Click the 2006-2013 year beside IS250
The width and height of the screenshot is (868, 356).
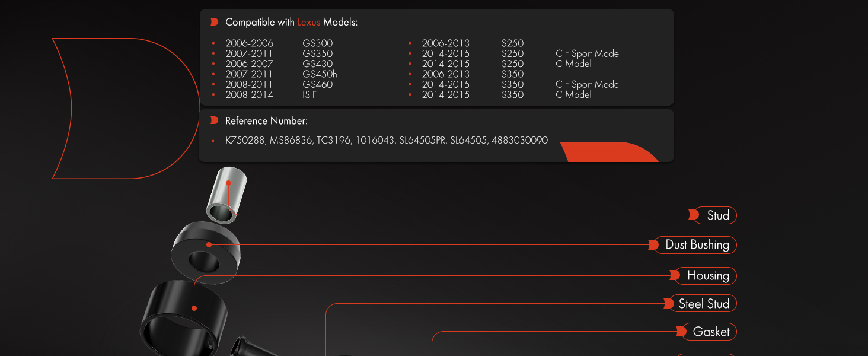tap(445, 43)
